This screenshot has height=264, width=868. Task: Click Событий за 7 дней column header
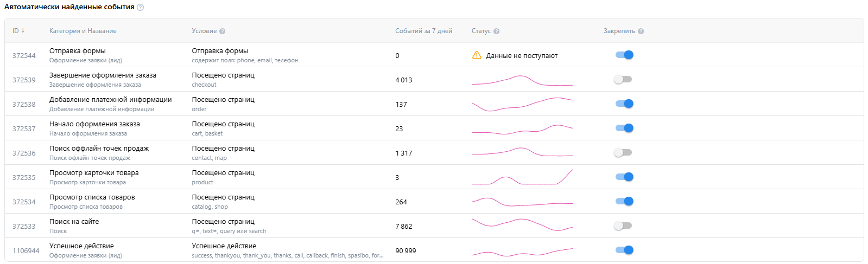(x=423, y=31)
